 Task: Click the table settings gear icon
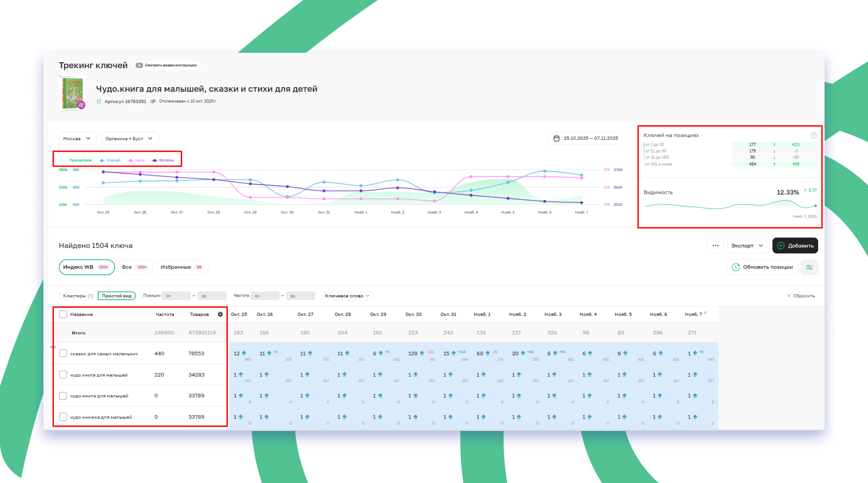(x=220, y=314)
